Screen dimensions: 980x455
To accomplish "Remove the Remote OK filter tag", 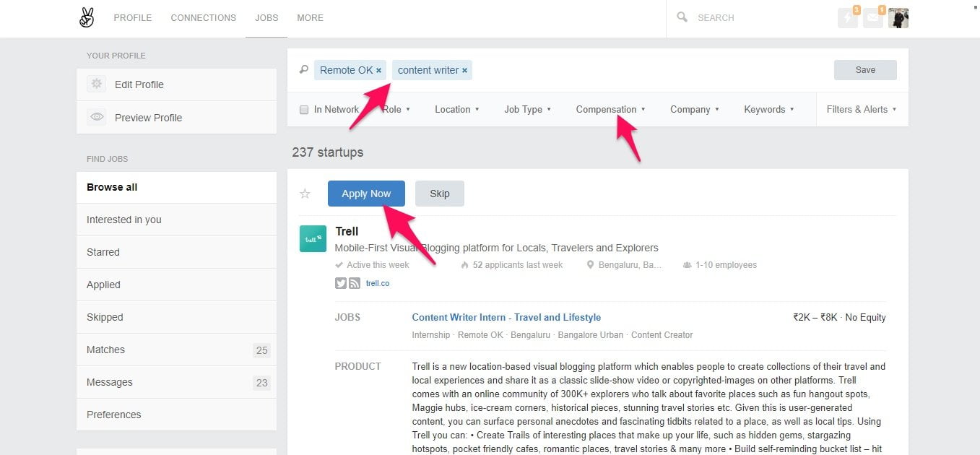I will pos(378,71).
